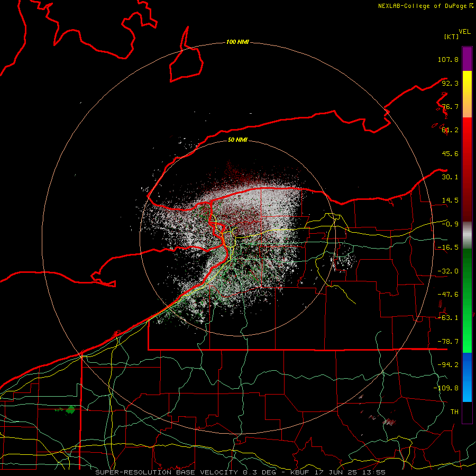This screenshot has width=476, height=476.
Task: Click the 45.6 velocity scale value
Action: pyautogui.click(x=450, y=153)
